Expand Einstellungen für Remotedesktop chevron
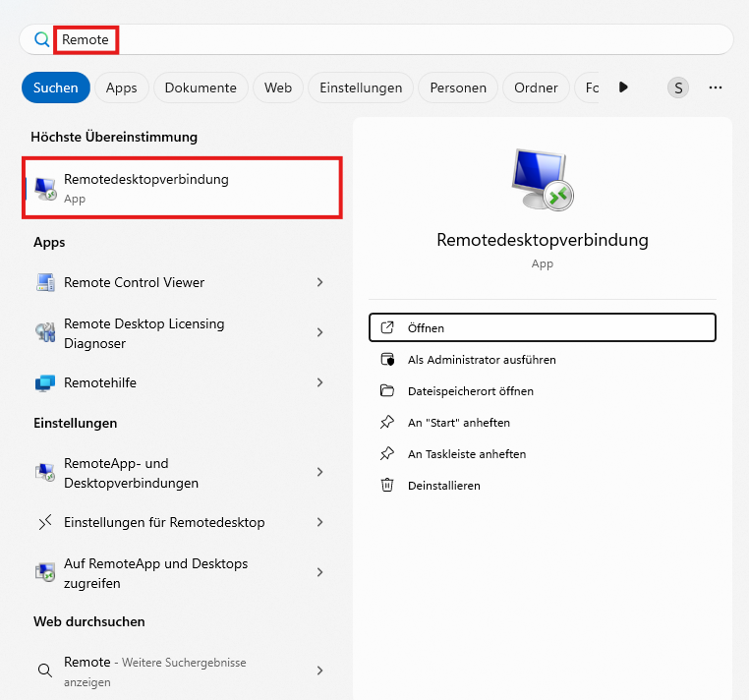 [319, 522]
